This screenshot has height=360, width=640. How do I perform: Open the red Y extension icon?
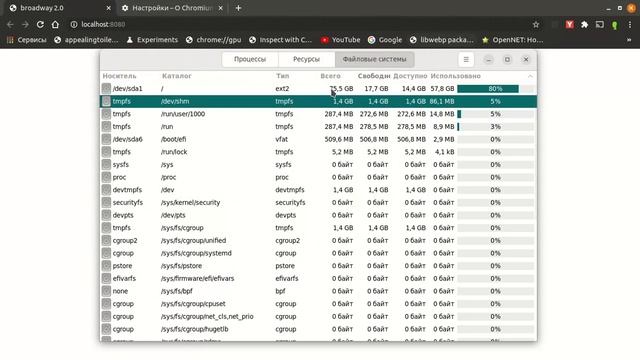click(x=569, y=25)
